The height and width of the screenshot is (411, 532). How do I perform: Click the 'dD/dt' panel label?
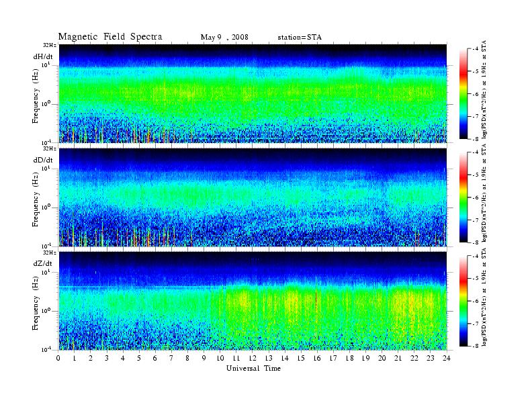click(43, 160)
